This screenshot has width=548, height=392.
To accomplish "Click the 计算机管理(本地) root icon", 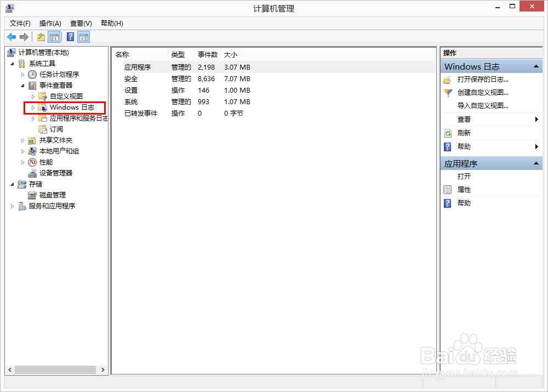I will [x=11, y=53].
